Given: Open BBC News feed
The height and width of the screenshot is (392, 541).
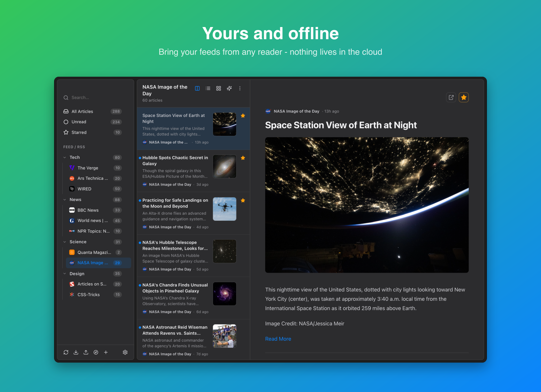Looking at the screenshot, I should coord(98,210).
